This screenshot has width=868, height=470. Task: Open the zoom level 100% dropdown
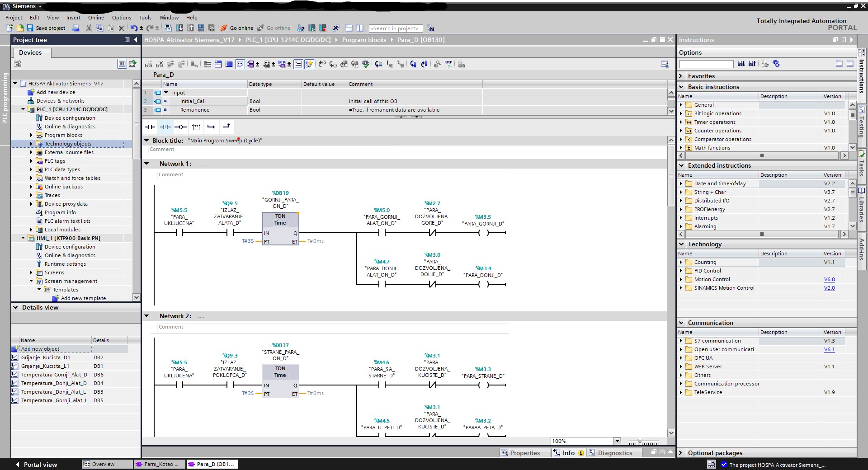click(617, 441)
